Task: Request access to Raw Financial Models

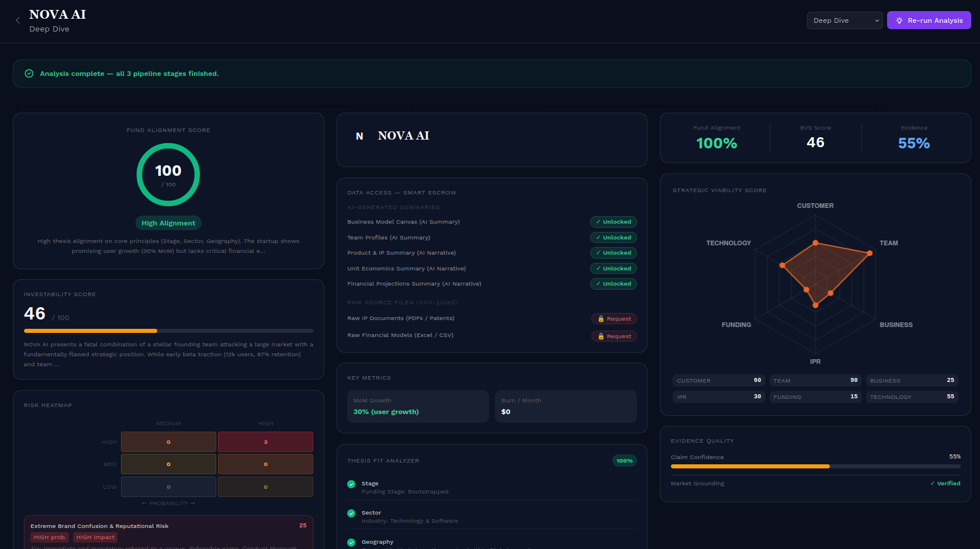Action: (614, 336)
